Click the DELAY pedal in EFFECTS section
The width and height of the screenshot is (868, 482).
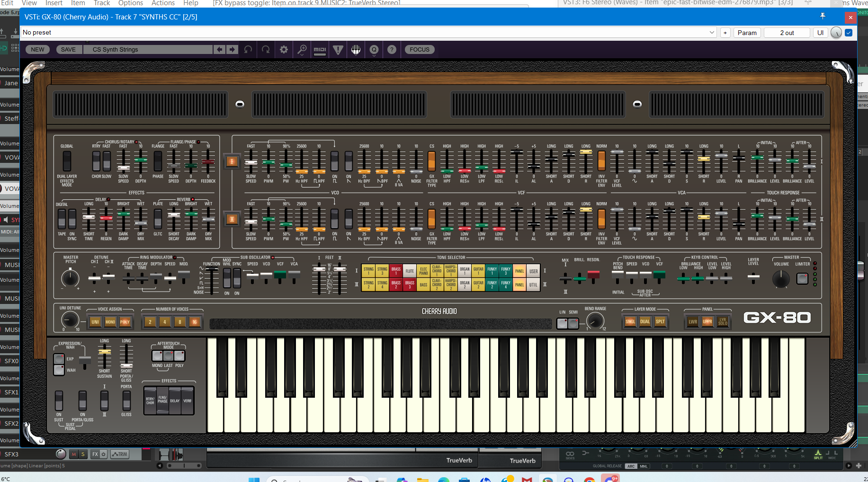pyautogui.click(x=175, y=401)
